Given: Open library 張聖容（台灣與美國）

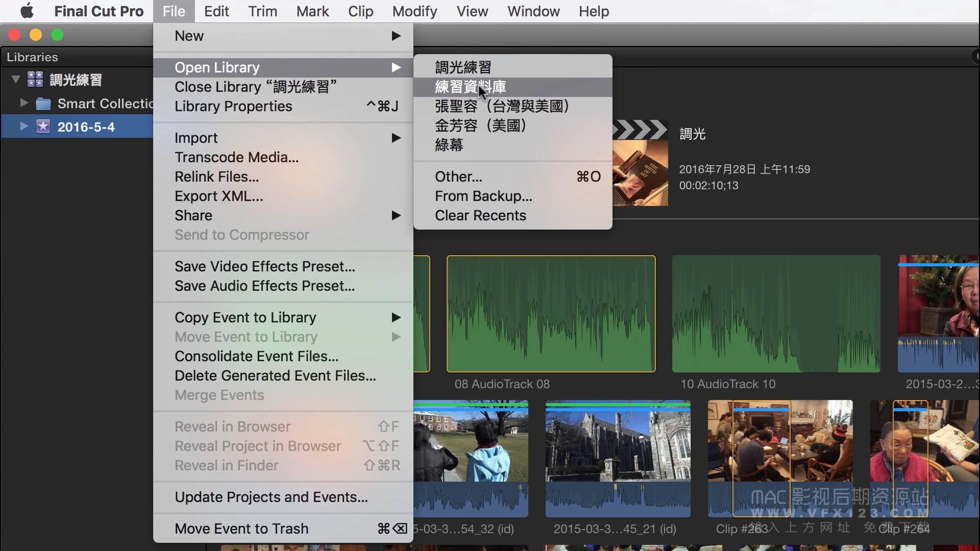Looking at the screenshot, I should tap(513, 106).
